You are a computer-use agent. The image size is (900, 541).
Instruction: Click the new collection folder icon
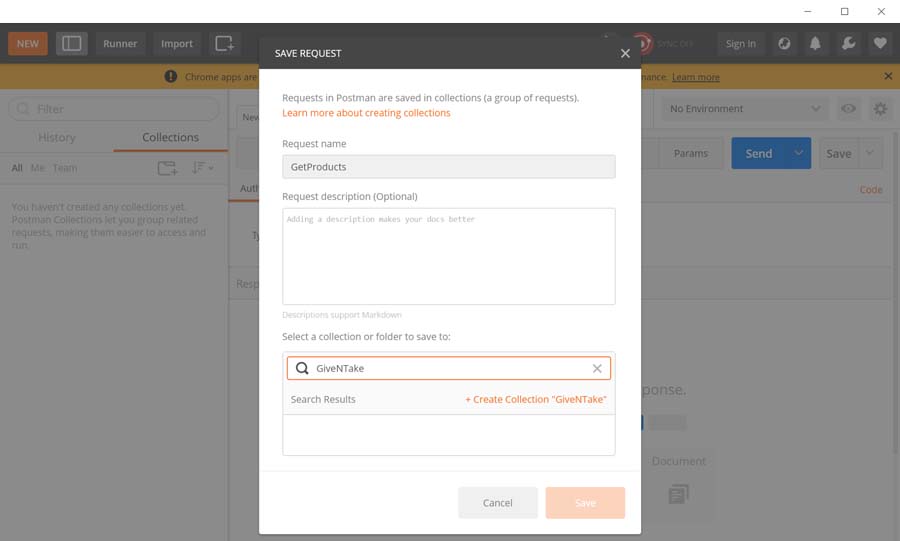(167, 168)
